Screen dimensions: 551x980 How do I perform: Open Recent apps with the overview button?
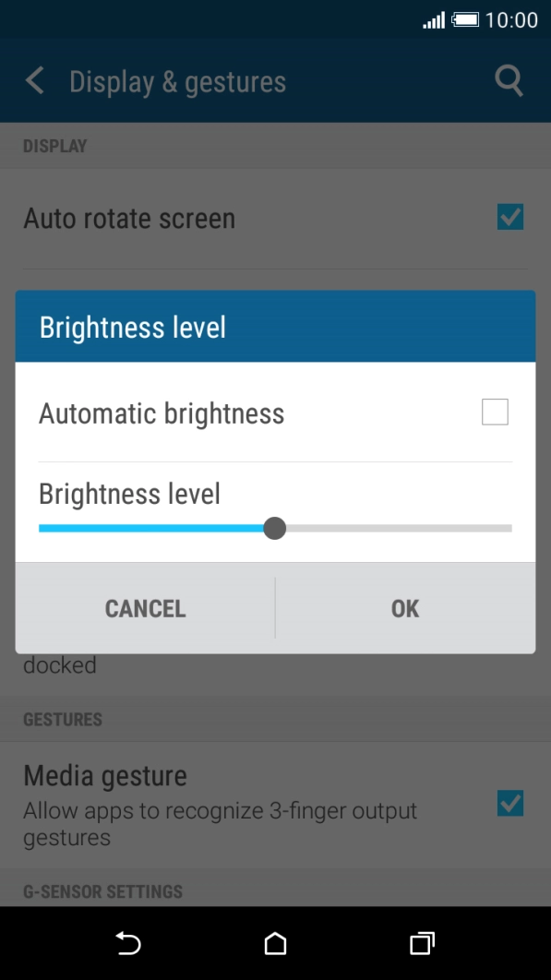pyautogui.click(x=421, y=943)
